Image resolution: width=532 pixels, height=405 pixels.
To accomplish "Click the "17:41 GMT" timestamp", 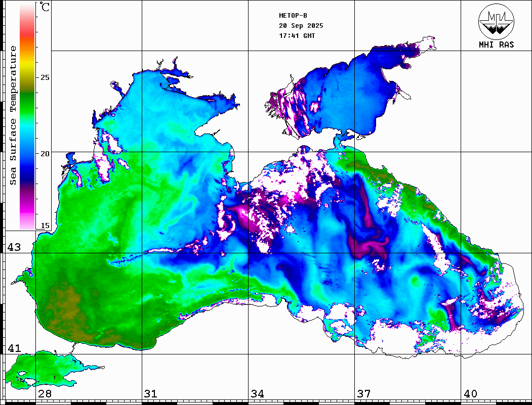I will point(297,36).
